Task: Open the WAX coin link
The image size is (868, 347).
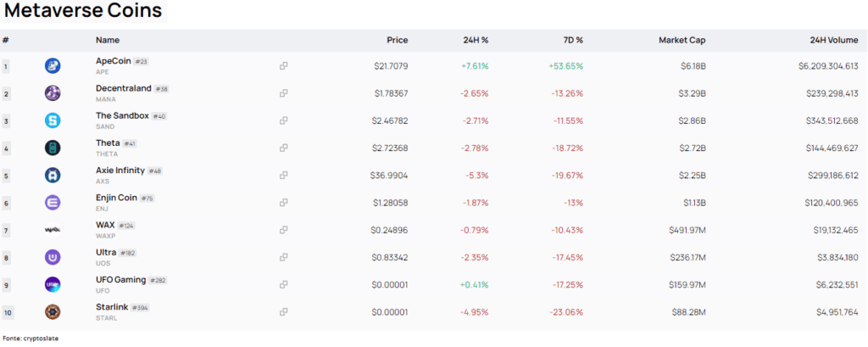Action: pyautogui.click(x=105, y=225)
